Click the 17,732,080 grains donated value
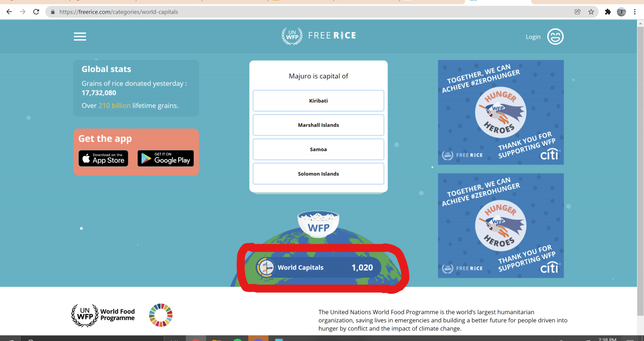Screen dimensions: 644x341 [99, 93]
